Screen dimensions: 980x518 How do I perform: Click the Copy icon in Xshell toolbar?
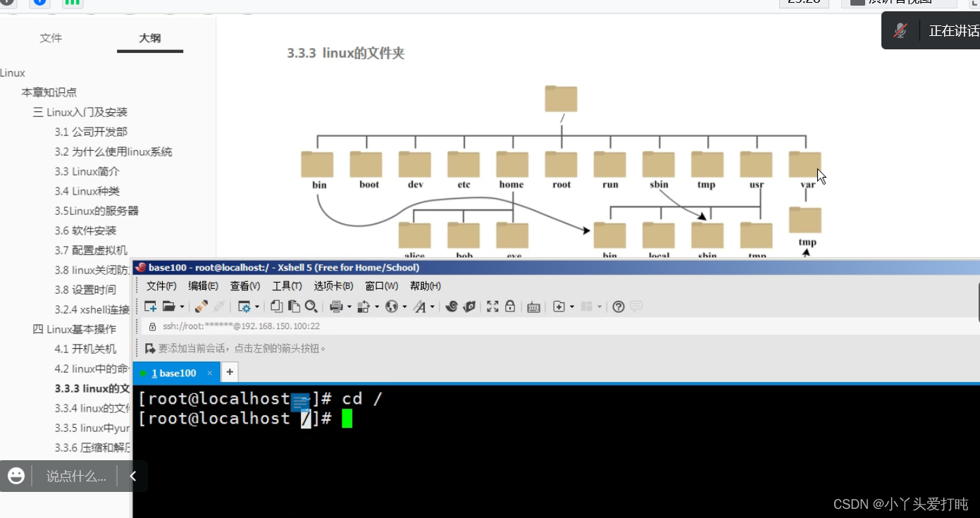pyautogui.click(x=277, y=307)
